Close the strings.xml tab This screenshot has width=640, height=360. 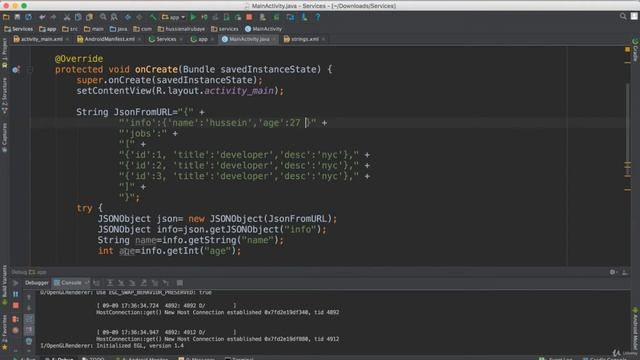point(323,39)
